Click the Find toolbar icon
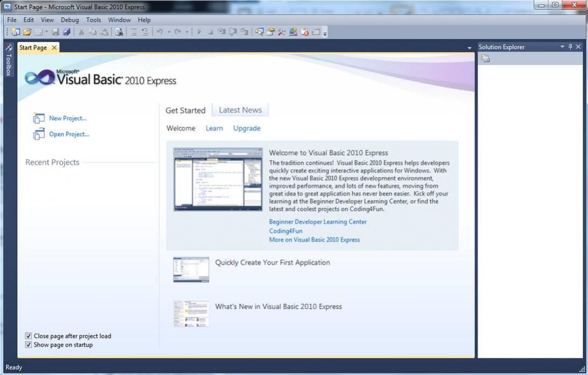Viewport: 588px width, 375px height. point(119,32)
